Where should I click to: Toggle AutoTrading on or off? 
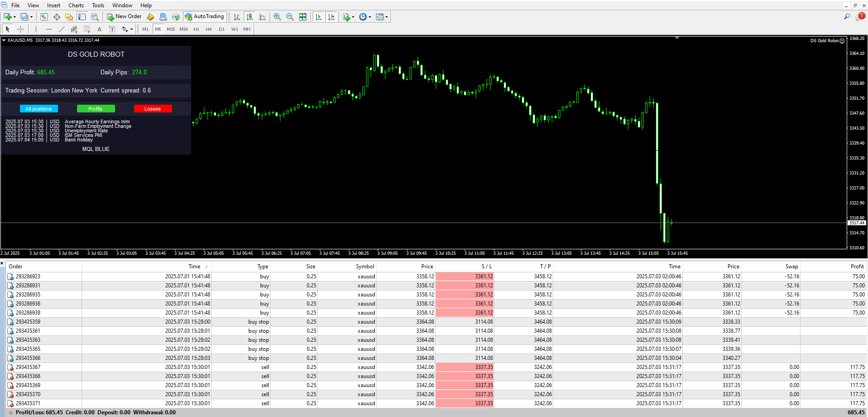click(x=204, y=16)
